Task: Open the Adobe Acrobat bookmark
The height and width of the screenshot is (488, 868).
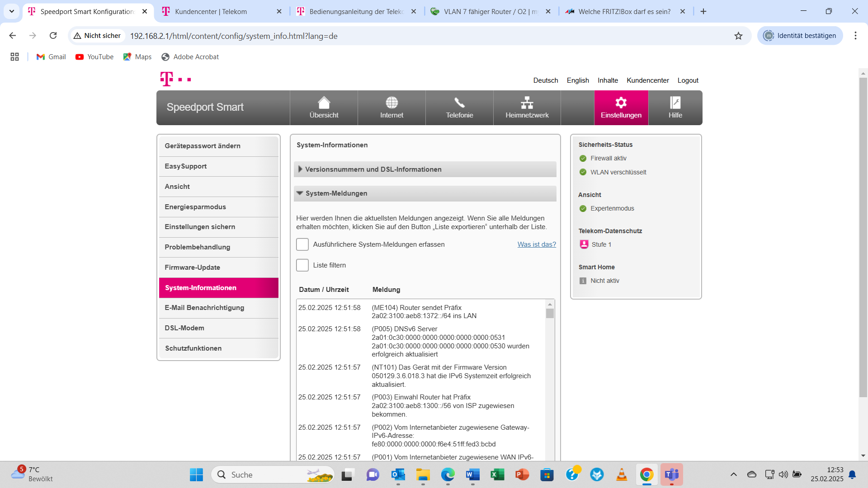Action: 190,56
